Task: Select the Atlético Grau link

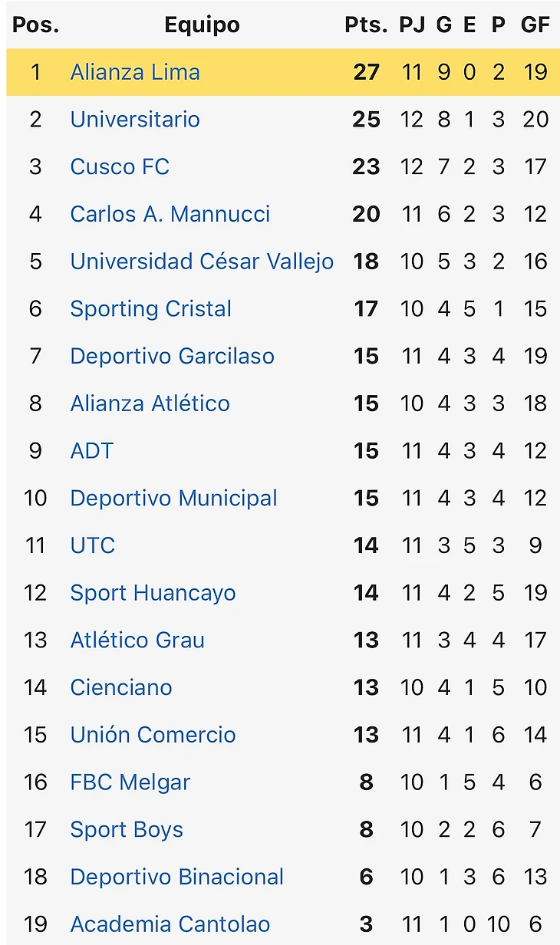Action: pos(137,640)
